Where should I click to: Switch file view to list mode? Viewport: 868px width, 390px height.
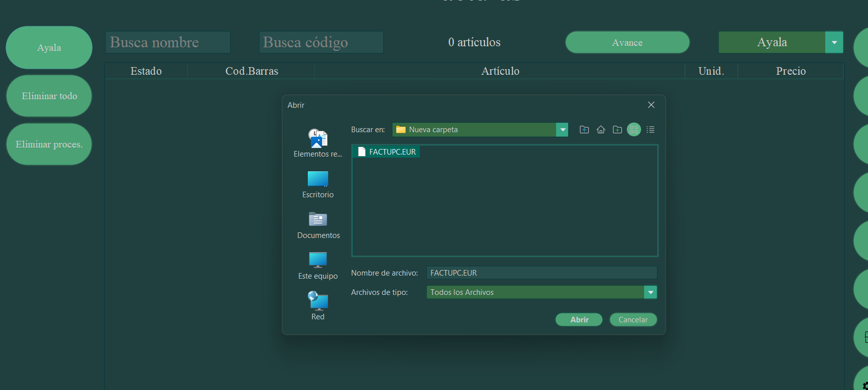click(x=650, y=130)
